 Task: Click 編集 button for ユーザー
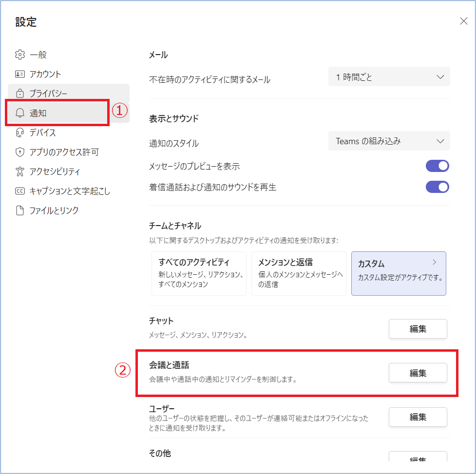(418, 417)
